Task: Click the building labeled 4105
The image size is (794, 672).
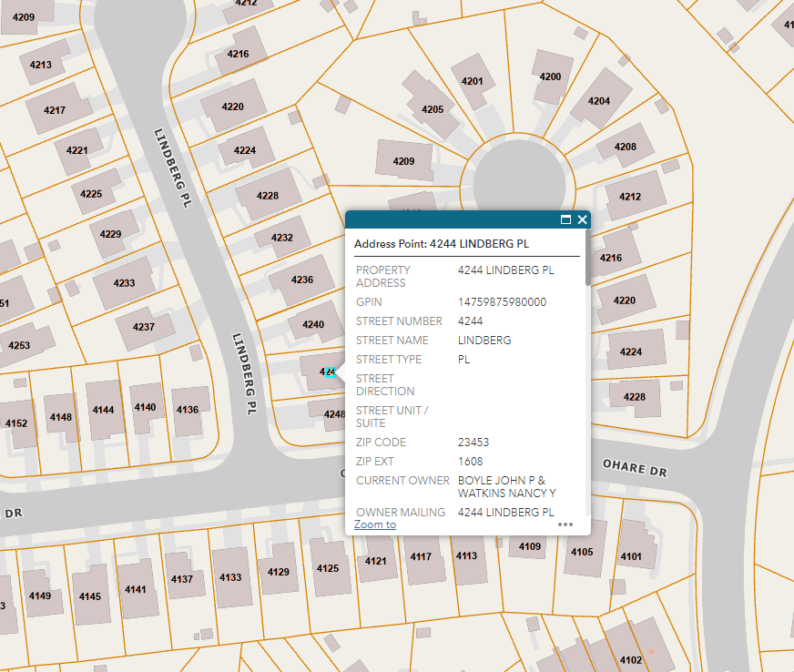Action: 582,552
